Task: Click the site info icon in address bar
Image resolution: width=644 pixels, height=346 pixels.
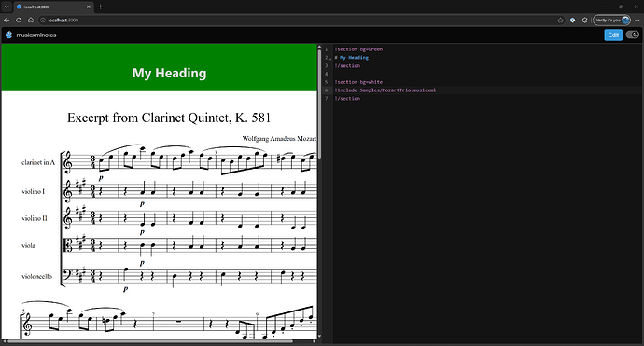Action: (x=43, y=21)
